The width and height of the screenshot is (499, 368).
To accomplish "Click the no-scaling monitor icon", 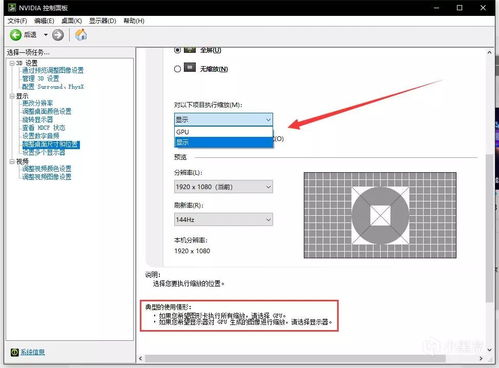I will click(x=190, y=68).
